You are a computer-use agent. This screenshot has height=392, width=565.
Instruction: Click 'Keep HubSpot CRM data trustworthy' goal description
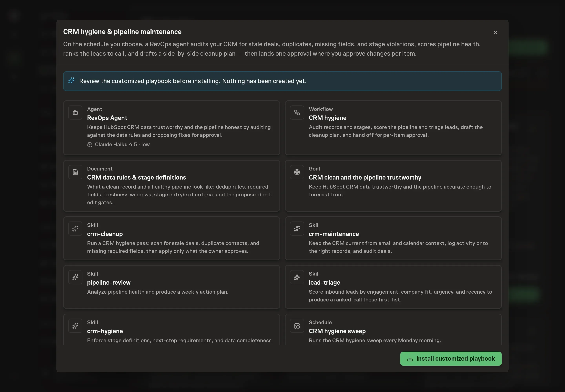[x=400, y=191]
